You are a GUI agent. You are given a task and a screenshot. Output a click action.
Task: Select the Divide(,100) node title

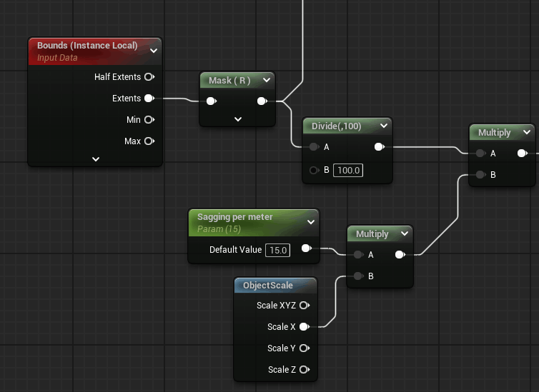coord(336,126)
